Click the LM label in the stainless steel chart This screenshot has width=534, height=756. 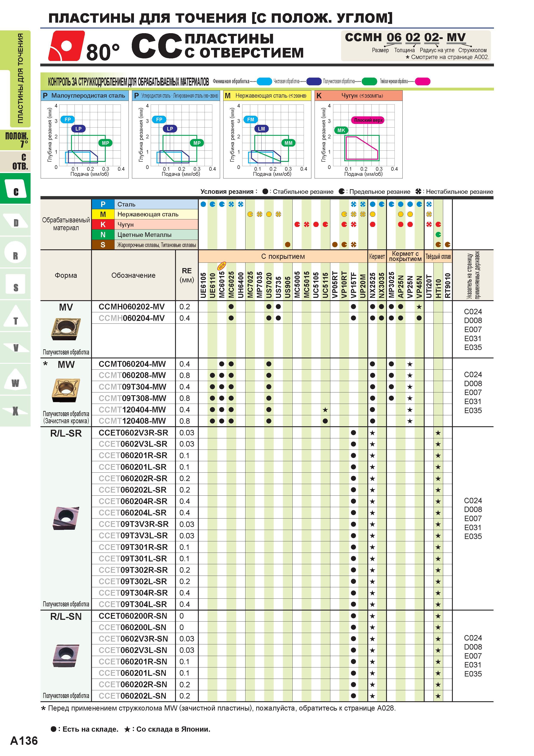point(261,129)
